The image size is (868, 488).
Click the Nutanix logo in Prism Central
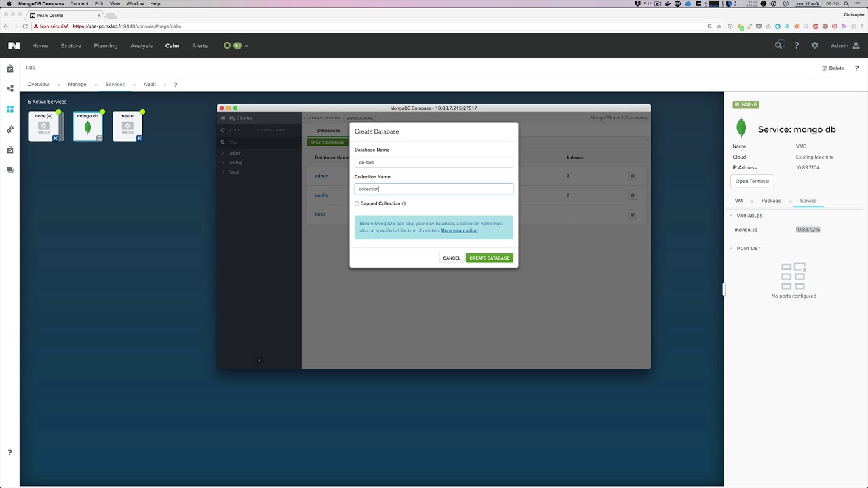(x=14, y=46)
